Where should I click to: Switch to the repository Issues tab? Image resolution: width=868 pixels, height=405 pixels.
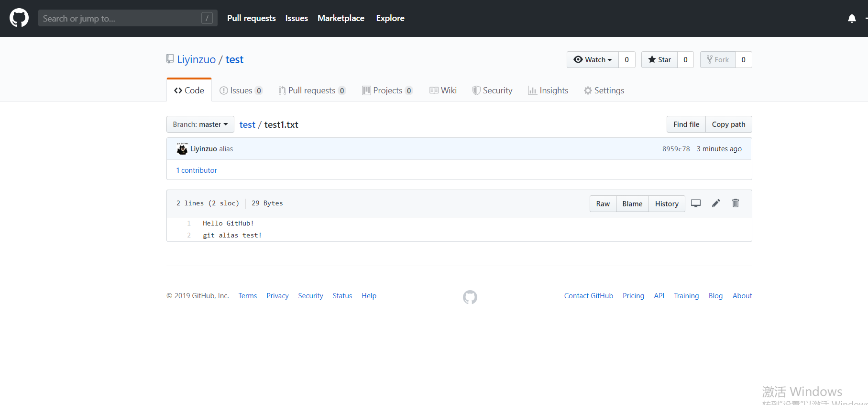(x=241, y=90)
